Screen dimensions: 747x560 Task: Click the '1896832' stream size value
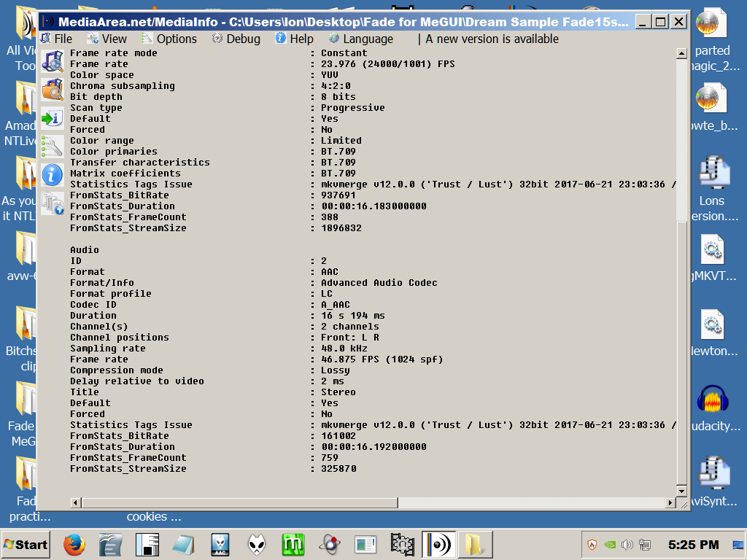(x=341, y=228)
